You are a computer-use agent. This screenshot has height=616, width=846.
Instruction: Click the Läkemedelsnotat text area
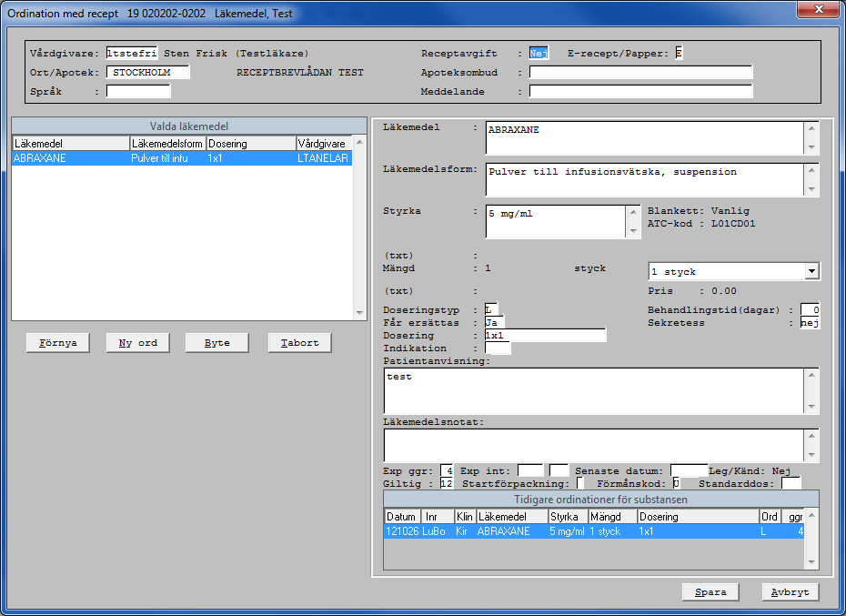tap(593, 446)
